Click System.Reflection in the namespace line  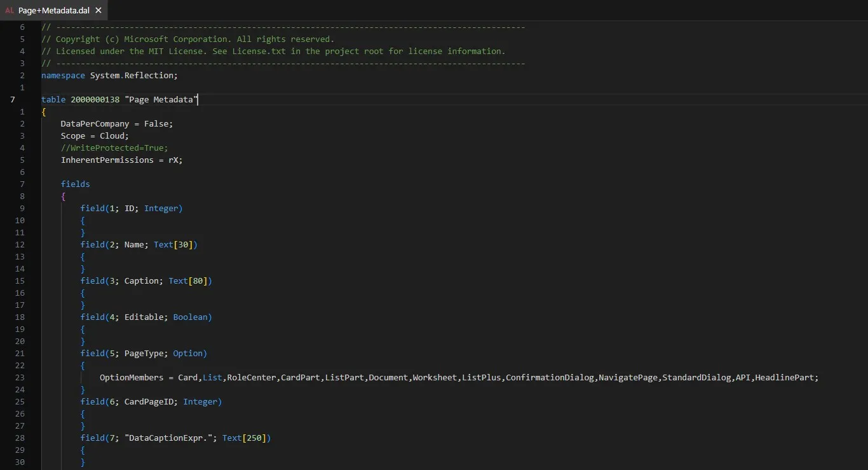click(x=132, y=75)
